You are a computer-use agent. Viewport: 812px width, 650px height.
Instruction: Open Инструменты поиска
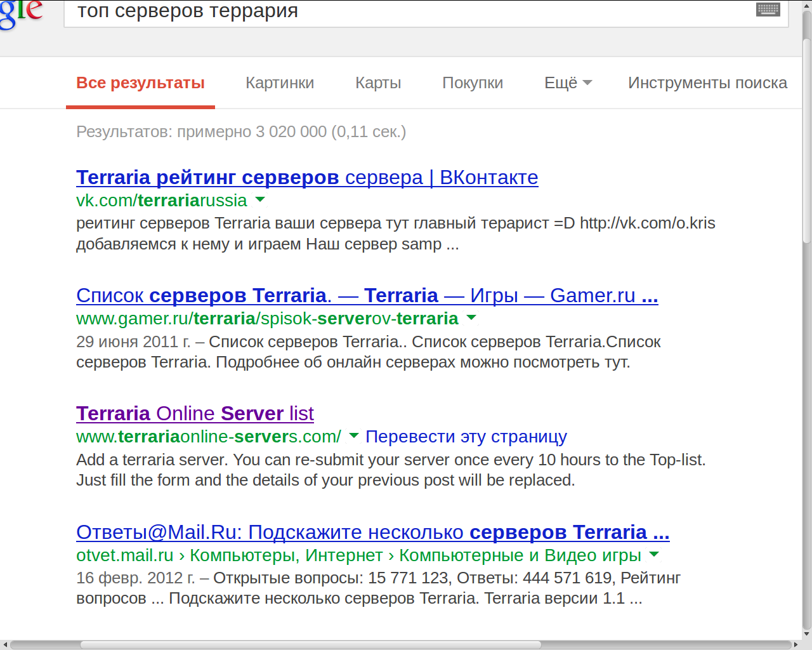(x=707, y=83)
